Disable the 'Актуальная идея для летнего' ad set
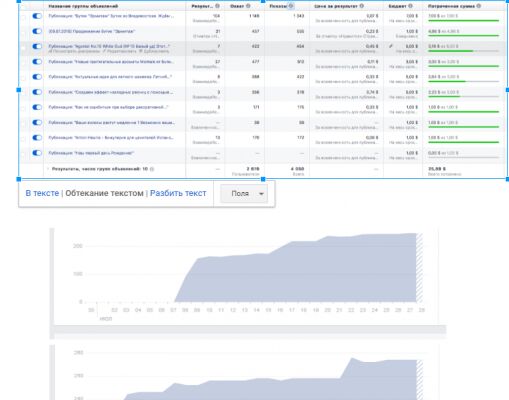The image size is (509, 400). tap(37, 77)
